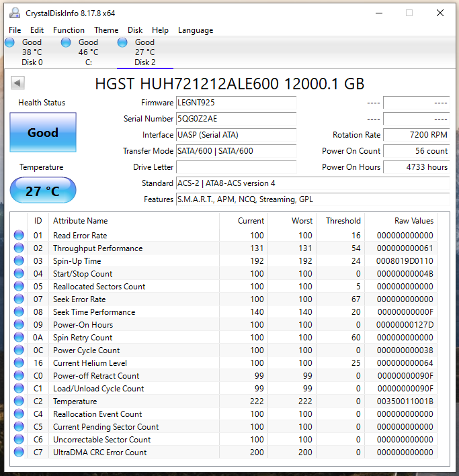Open the Theme menu
This screenshot has width=459, height=476.
click(106, 30)
